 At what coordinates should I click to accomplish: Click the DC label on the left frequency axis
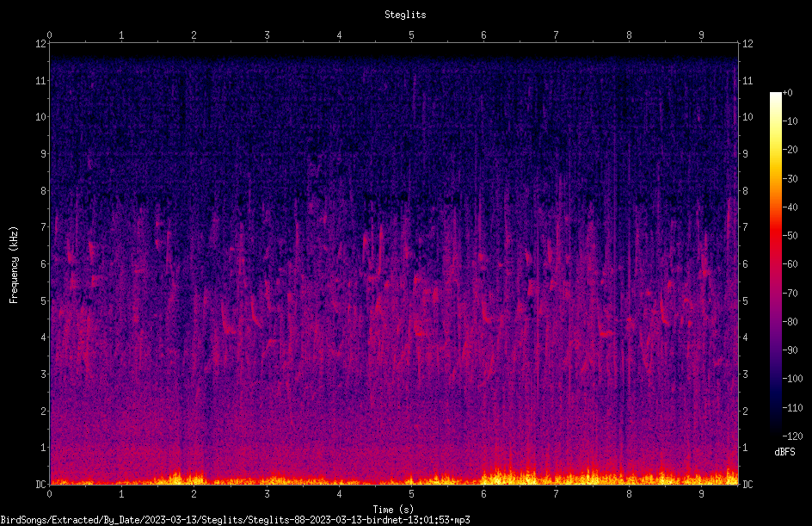point(41,484)
